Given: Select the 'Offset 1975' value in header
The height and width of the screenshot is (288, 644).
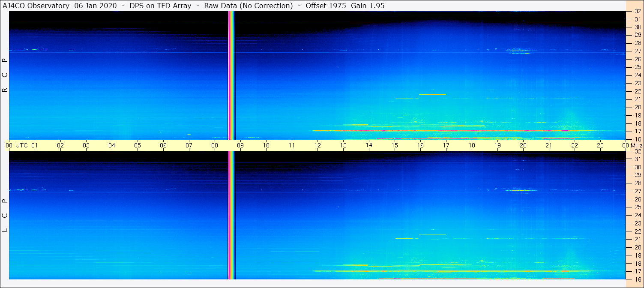Looking at the screenshot, I should coord(326,6).
